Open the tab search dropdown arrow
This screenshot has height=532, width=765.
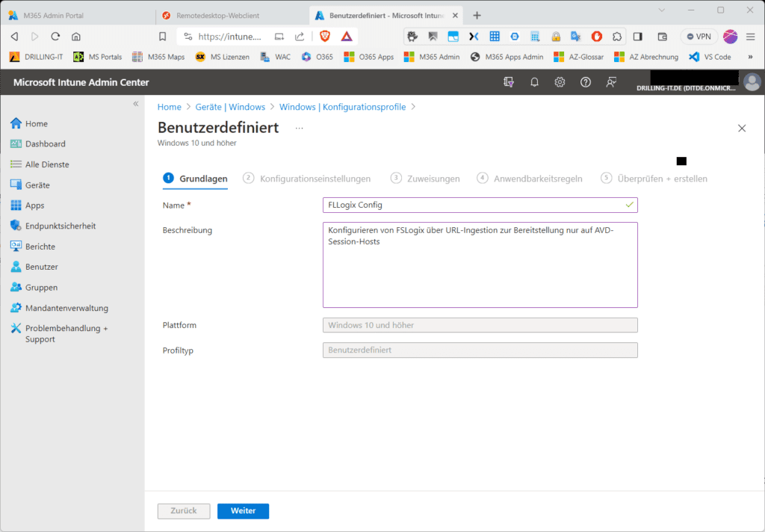pos(662,10)
